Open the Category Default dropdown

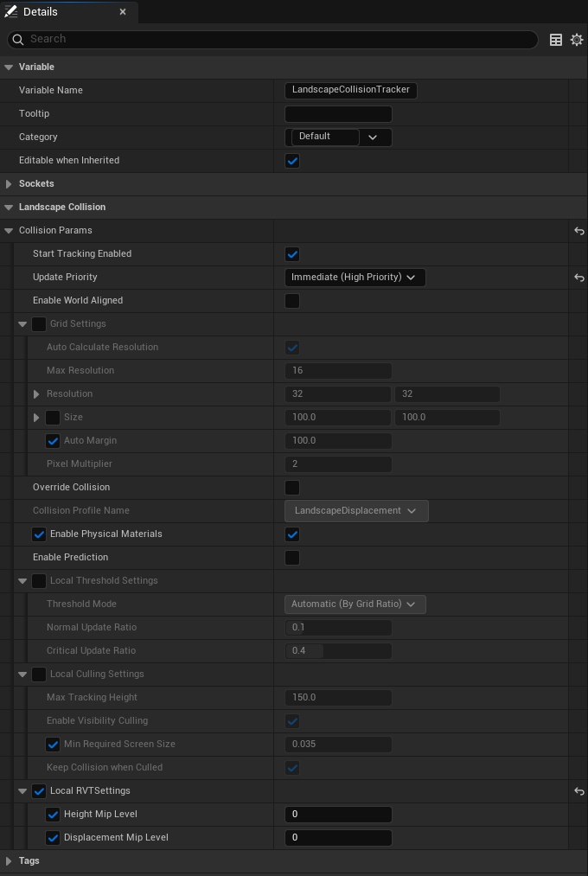338,137
